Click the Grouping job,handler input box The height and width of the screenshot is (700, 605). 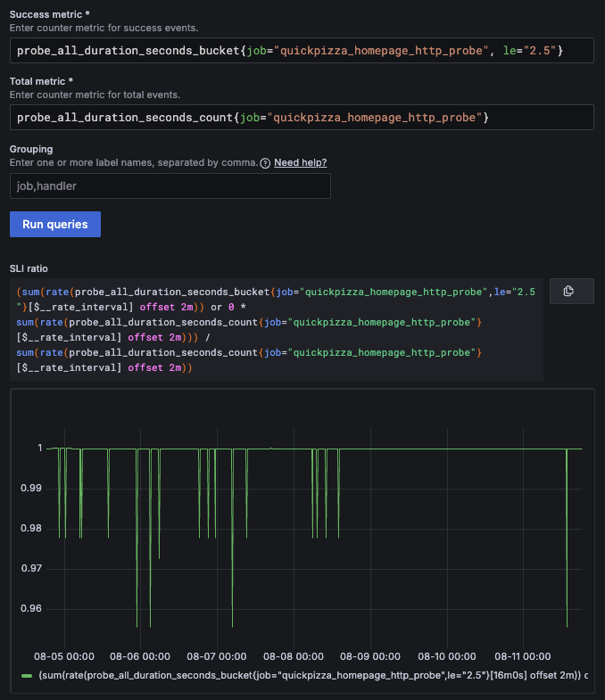170,185
